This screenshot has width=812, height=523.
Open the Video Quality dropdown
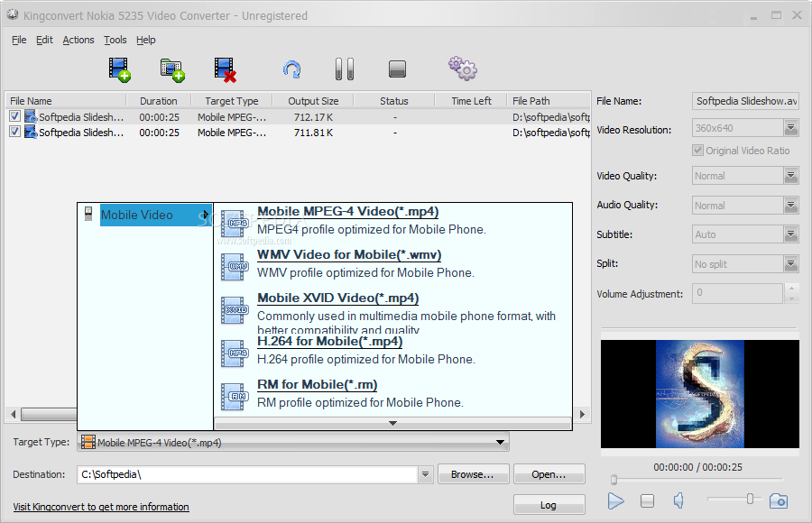[x=790, y=176]
